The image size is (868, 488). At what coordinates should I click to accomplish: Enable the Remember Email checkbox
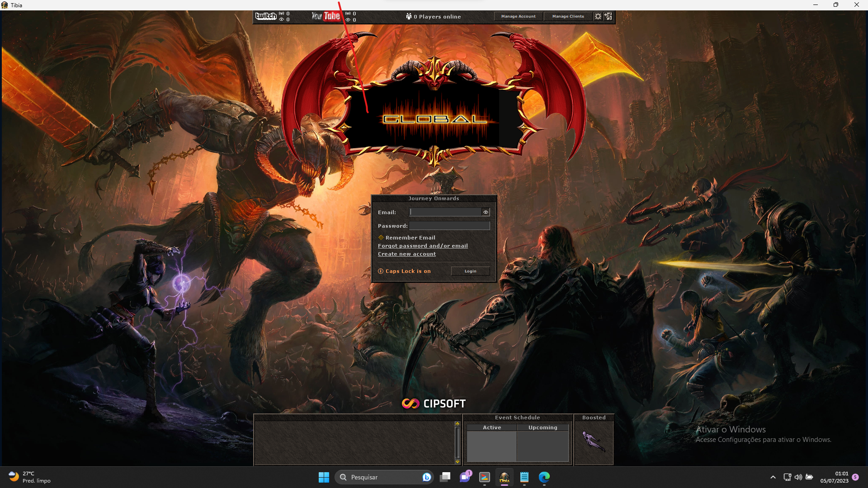(x=381, y=238)
